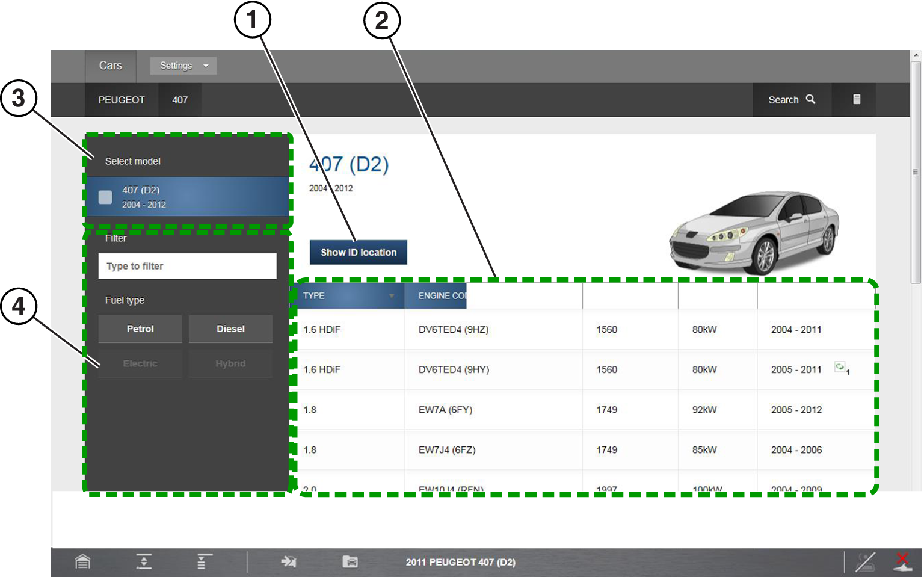Tick the 407 (D2) model checkbox
The height and width of the screenshot is (577, 924).
pos(105,197)
